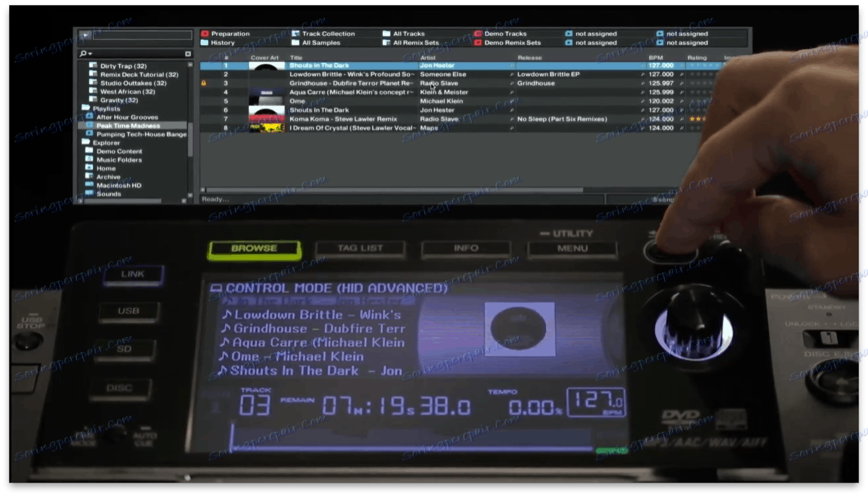Click the Archive folder icon
Screen dimensions: 868x496
90,177
